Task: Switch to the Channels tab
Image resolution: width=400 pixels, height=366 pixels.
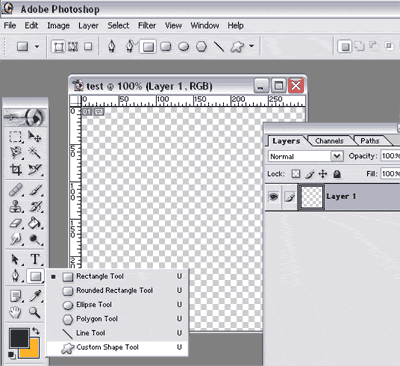Action: click(329, 141)
